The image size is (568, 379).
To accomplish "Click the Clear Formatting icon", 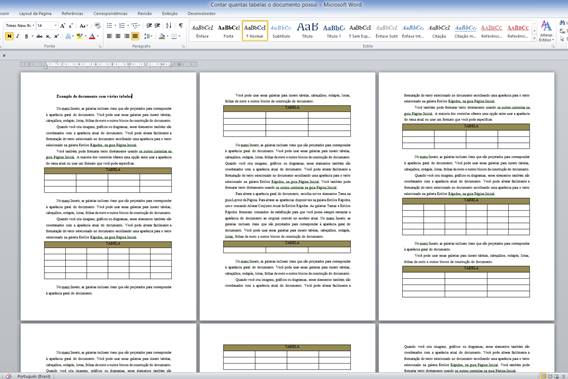I will pos(97,26).
